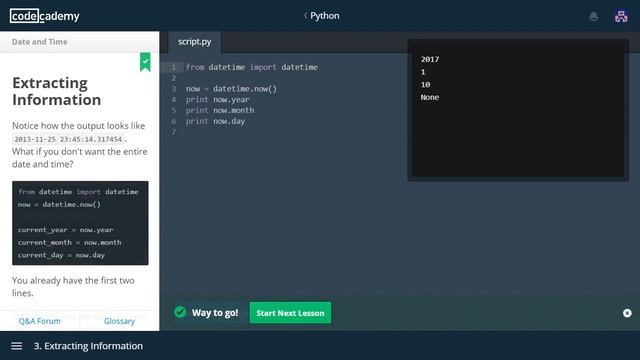640x360 pixels.
Task: Click the Date and Time header
Action: coord(40,42)
